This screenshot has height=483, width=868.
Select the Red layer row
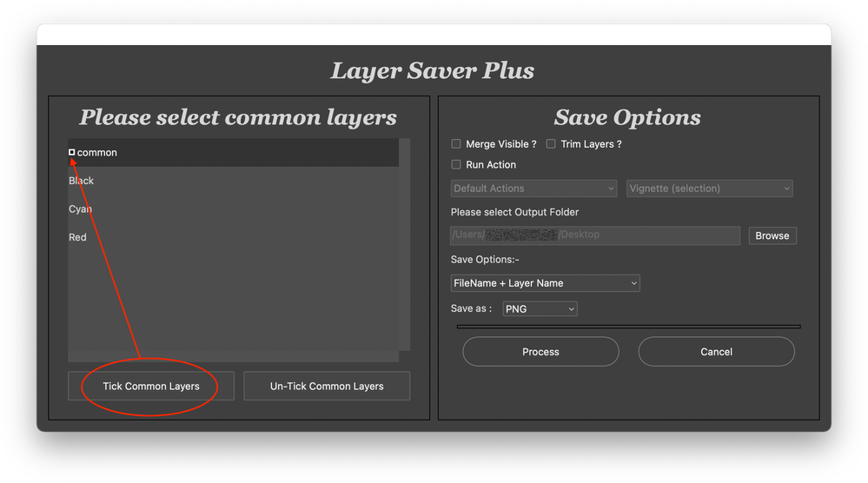(233, 237)
